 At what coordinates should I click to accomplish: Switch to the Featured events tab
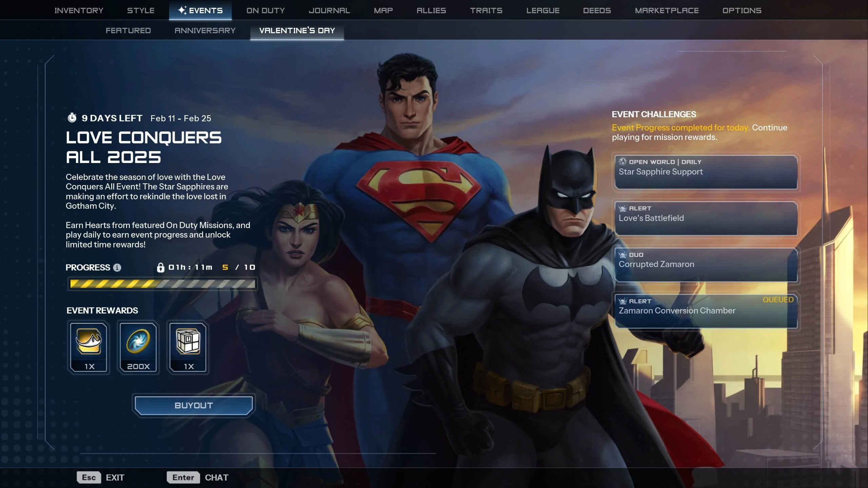128,30
